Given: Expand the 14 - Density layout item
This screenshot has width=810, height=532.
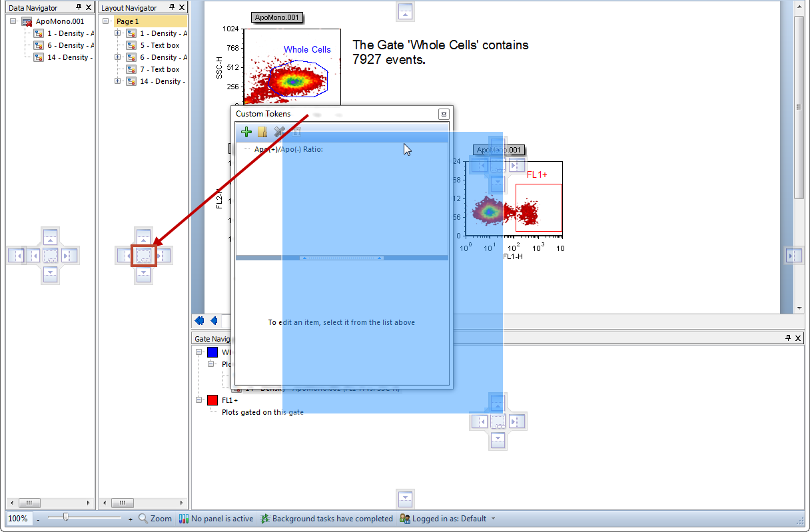Looking at the screenshot, I should click(118, 81).
